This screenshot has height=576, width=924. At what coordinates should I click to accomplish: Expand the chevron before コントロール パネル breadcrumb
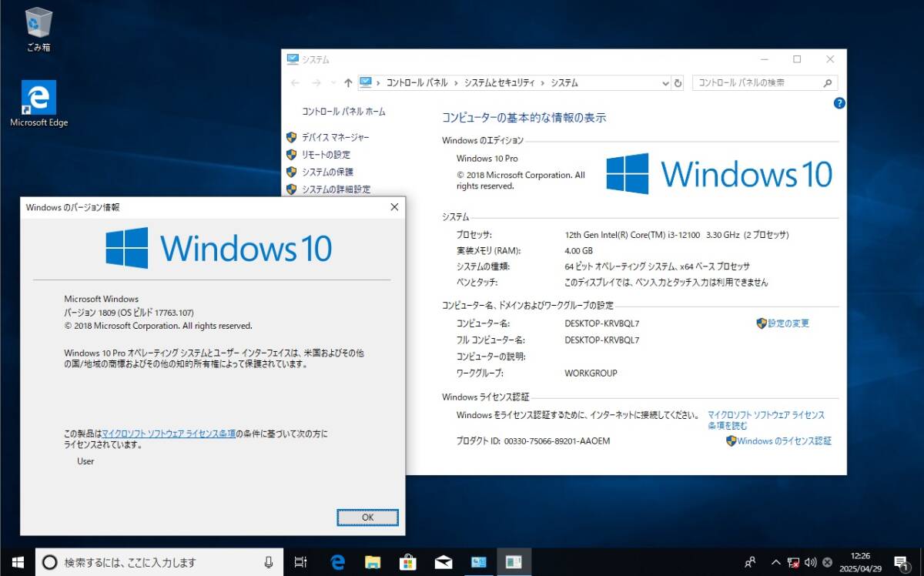378,83
